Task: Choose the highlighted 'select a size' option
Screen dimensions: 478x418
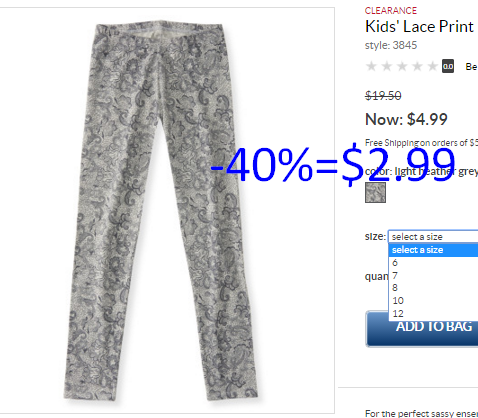Action: pyautogui.click(x=433, y=250)
